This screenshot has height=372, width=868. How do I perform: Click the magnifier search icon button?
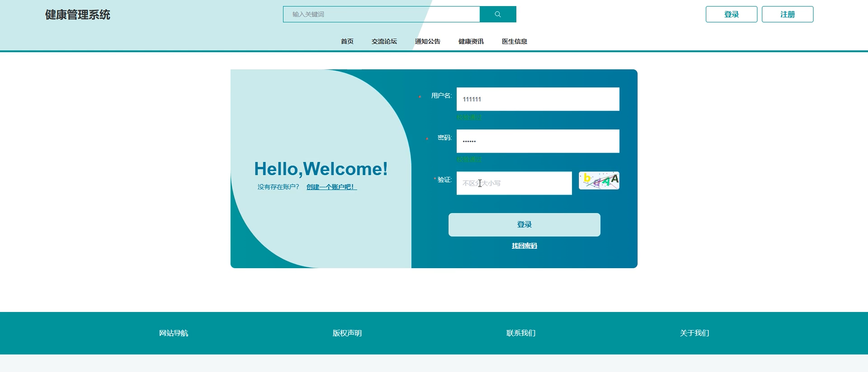tap(498, 14)
